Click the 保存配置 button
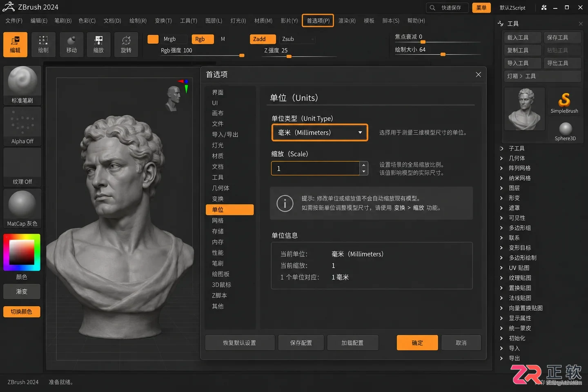 (301, 343)
